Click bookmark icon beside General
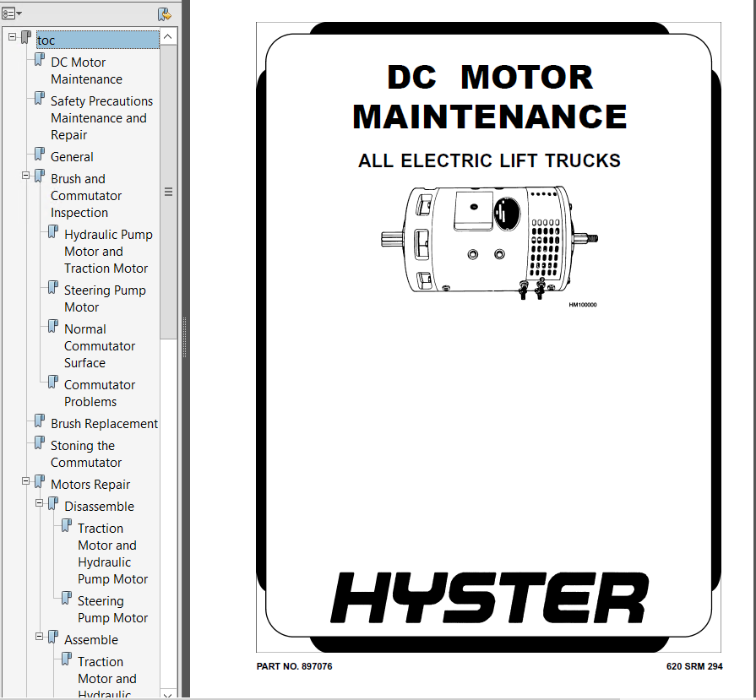Viewport: 756px width, 700px height. click(x=40, y=155)
